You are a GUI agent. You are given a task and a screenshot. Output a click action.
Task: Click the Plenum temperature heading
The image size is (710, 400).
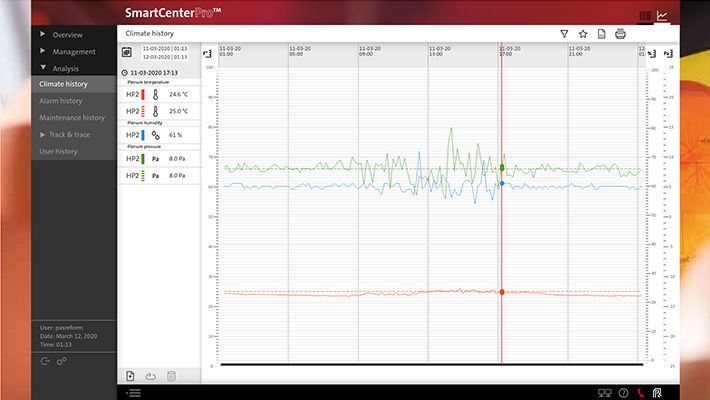[148, 82]
